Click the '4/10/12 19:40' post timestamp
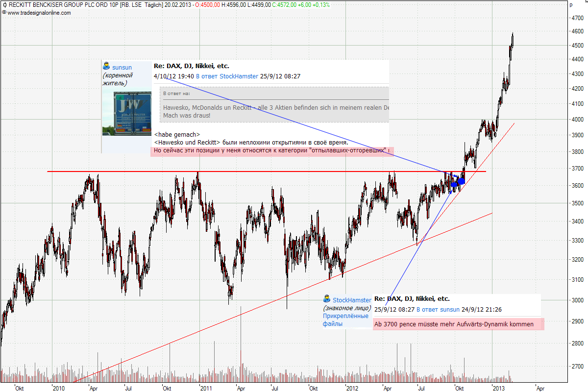 point(174,76)
